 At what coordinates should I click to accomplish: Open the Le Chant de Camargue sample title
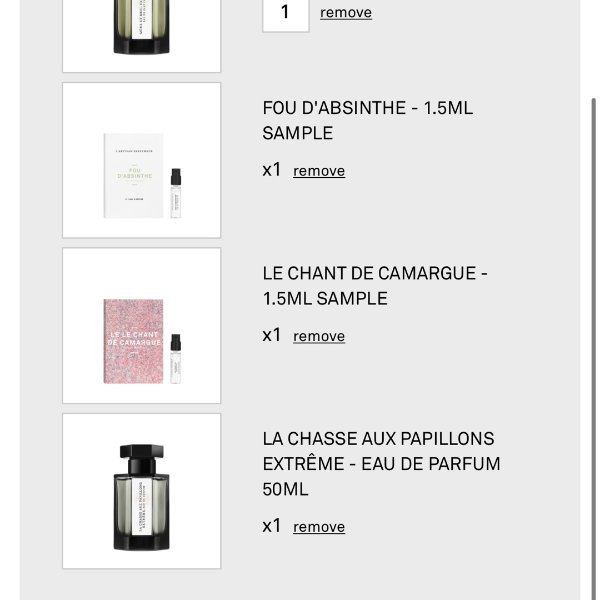375,286
